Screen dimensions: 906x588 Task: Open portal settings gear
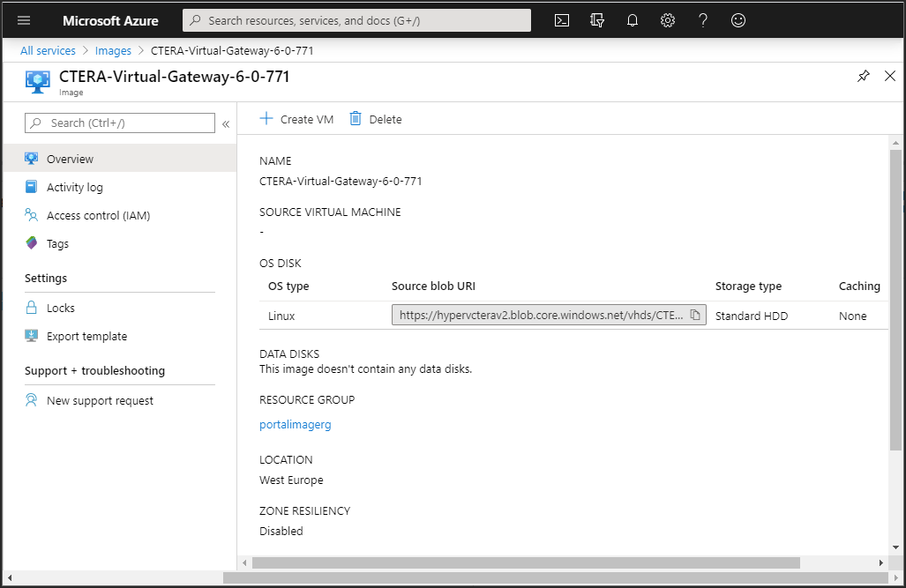click(667, 21)
